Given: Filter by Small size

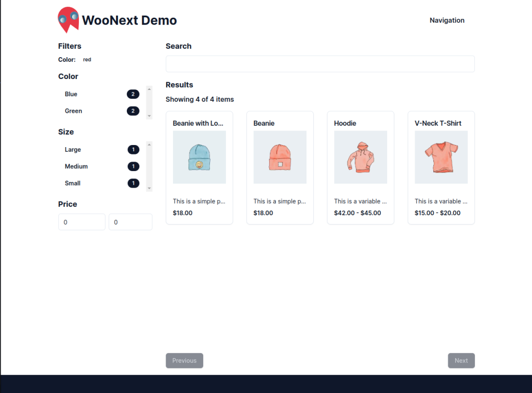Looking at the screenshot, I should pos(73,183).
